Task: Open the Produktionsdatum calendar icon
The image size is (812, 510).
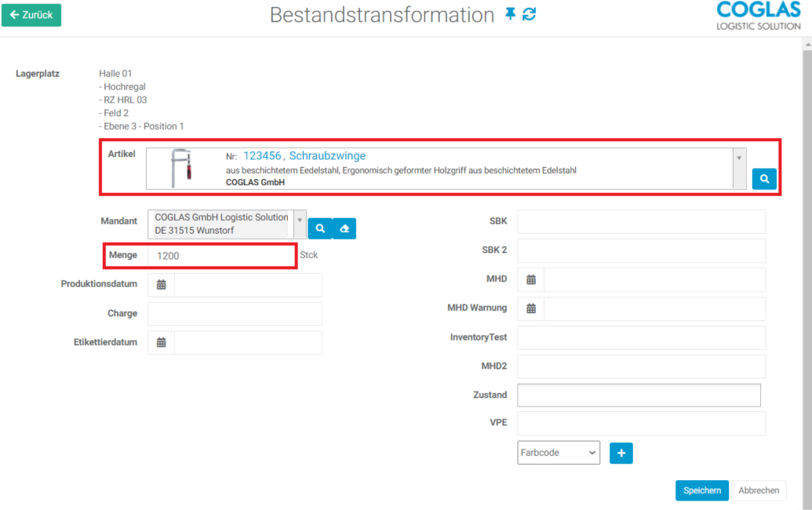Action: (x=162, y=285)
